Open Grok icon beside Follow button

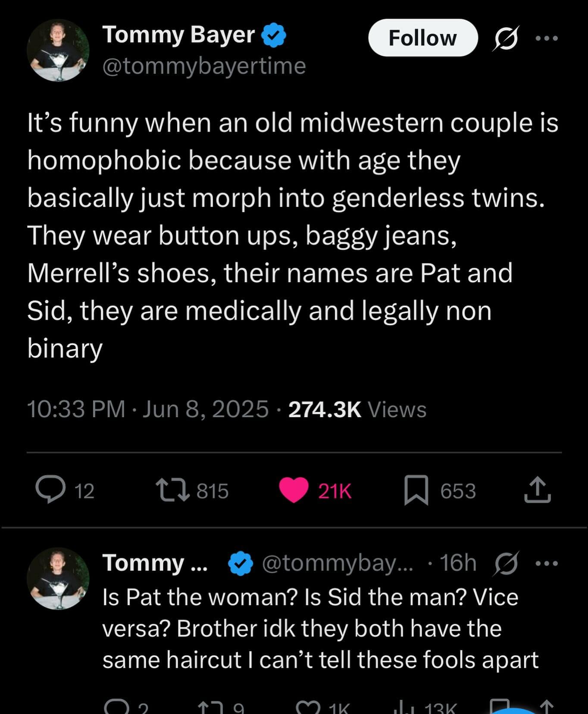coord(505,38)
